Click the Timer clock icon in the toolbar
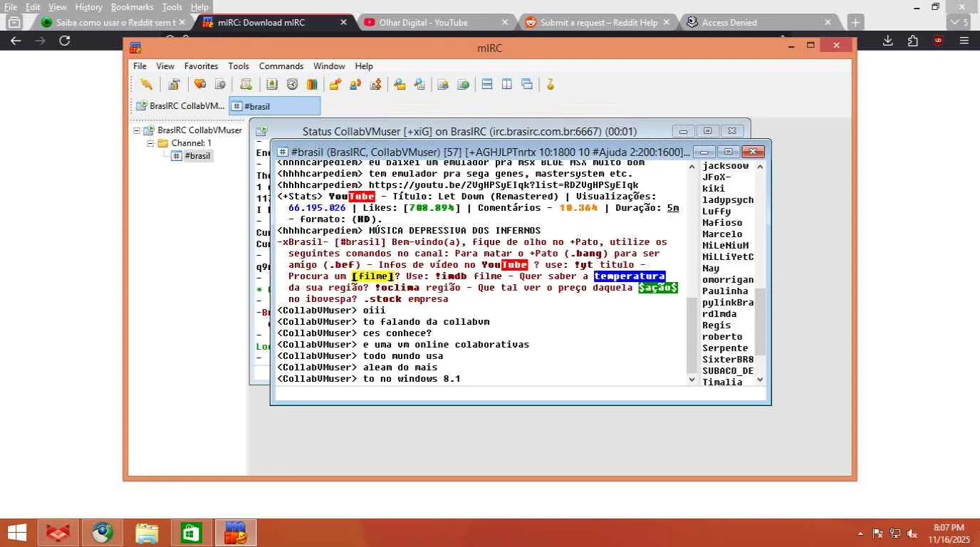 [x=292, y=84]
